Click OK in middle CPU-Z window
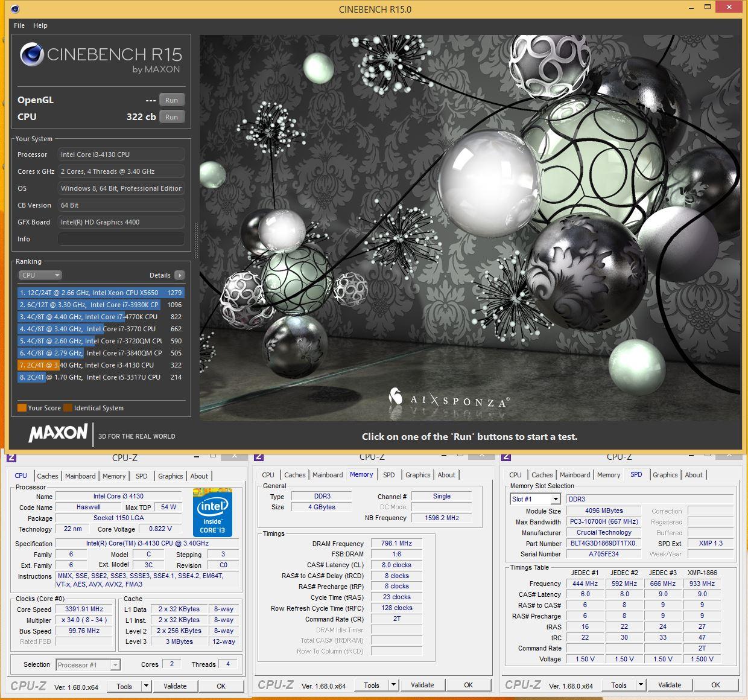Screen dimensions: 748x700 [x=469, y=685]
